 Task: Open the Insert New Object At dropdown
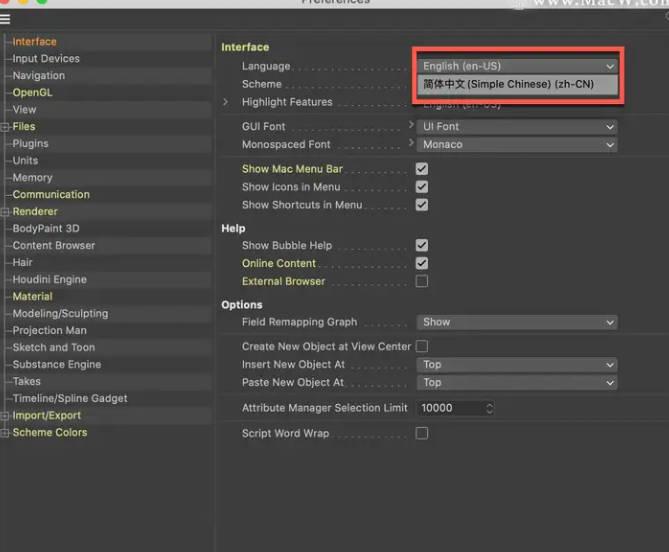(x=517, y=365)
